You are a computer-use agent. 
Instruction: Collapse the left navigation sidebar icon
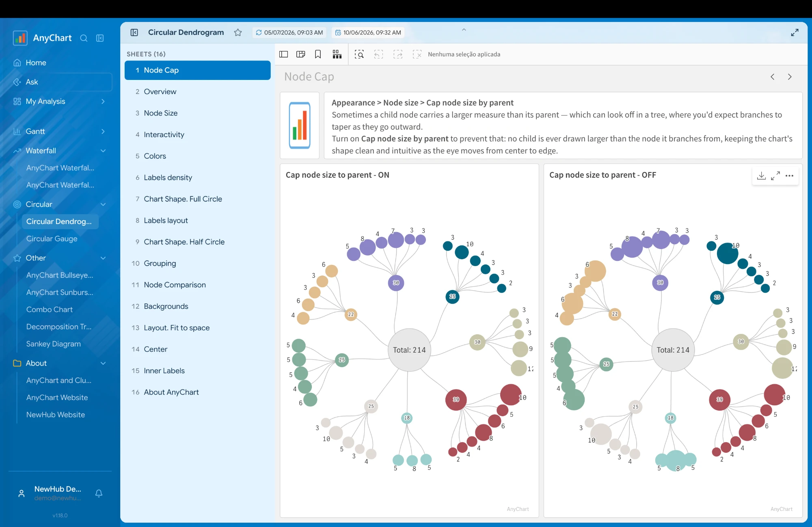point(100,38)
